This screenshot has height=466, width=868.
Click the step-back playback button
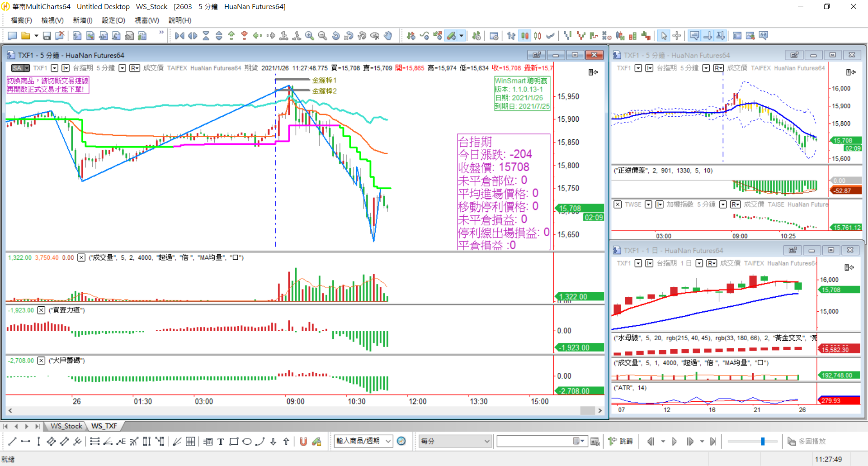tap(651, 442)
